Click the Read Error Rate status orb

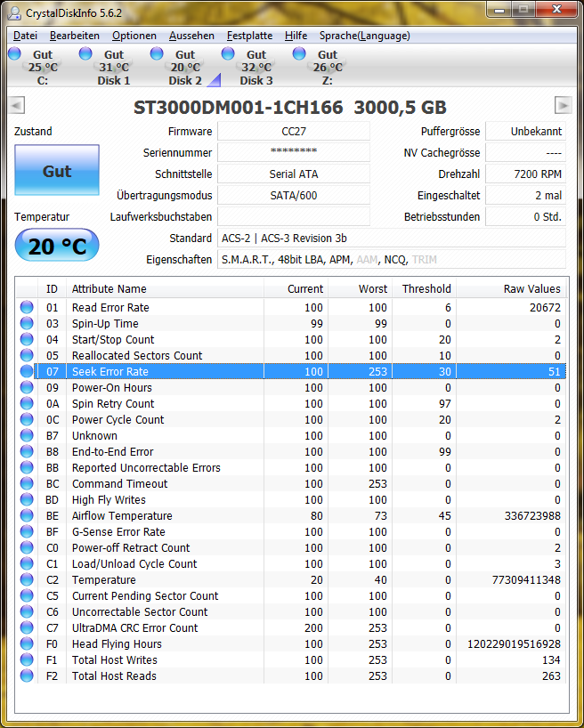click(x=27, y=307)
